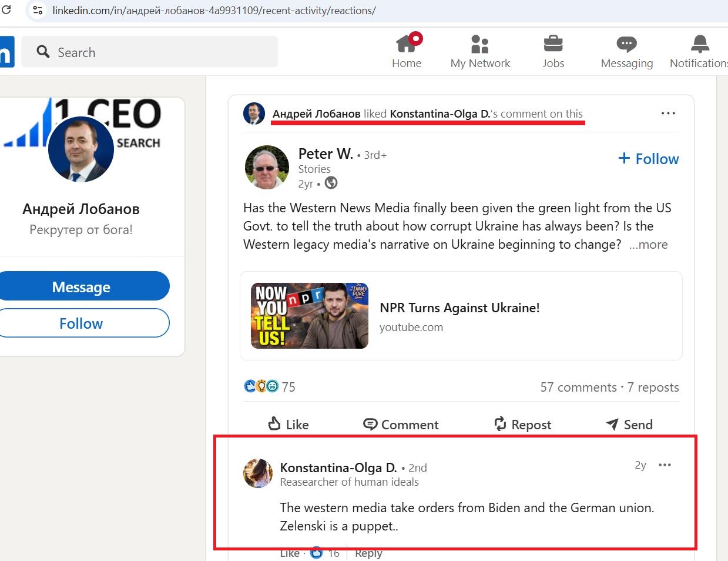Open the youtube.com source link
728x561 pixels.
(411, 327)
